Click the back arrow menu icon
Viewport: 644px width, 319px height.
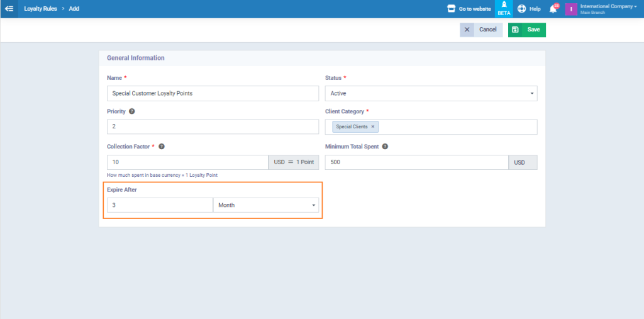[x=9, y=9]
